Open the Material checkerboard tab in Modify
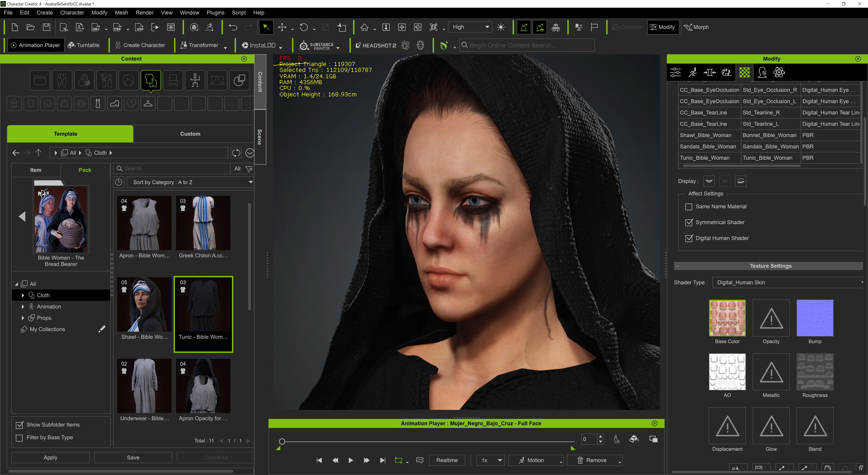The height and width of the screenshot is (475, 868). (745, 72)
